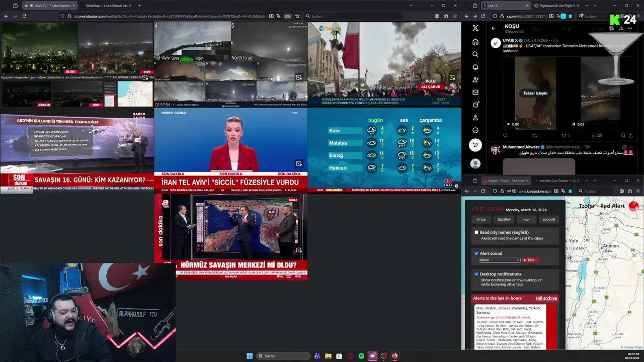Switch Tzofar language to Hebrew (עברית)
This screenshot has width=644, height=362.
(x=481, y=219)
